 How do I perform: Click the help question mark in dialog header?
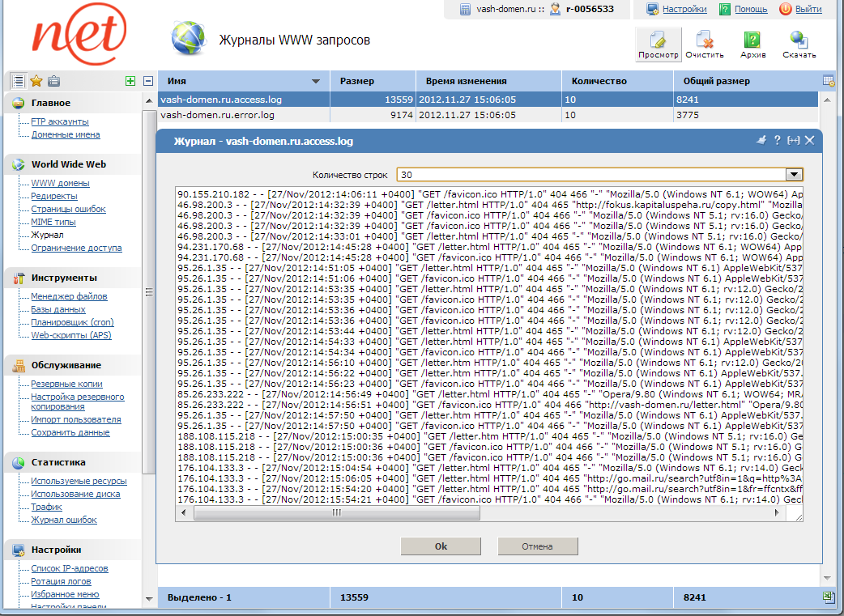coord(777,140)
